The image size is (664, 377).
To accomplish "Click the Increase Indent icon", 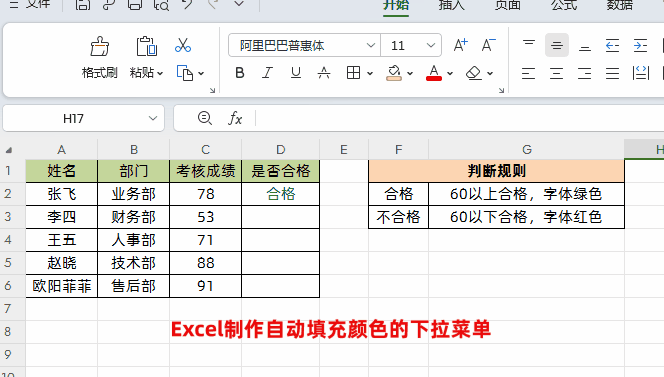I will [x=640, y=45].
